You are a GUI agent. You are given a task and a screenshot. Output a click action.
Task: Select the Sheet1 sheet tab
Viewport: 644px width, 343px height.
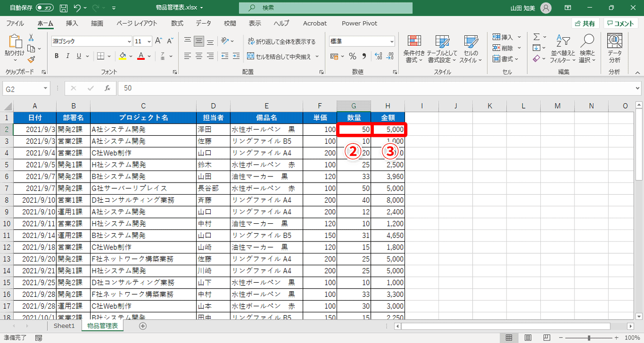coord(64,326)
